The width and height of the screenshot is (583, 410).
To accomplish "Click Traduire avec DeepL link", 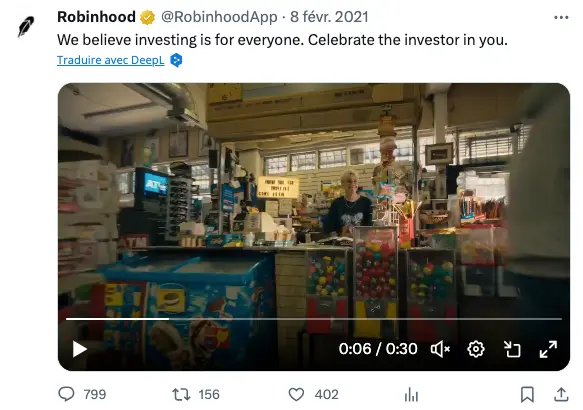I will pos(110,60).
